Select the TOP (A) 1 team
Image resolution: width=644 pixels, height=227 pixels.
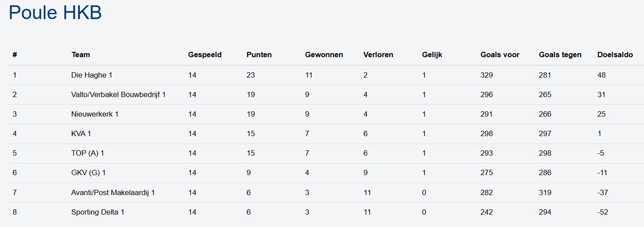[87, 153]
